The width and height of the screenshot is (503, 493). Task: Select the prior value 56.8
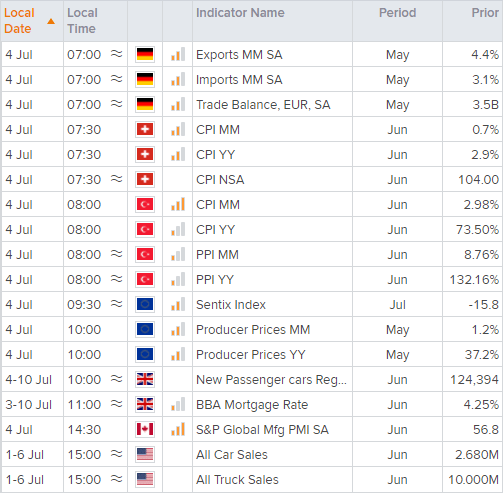(486, 430)
